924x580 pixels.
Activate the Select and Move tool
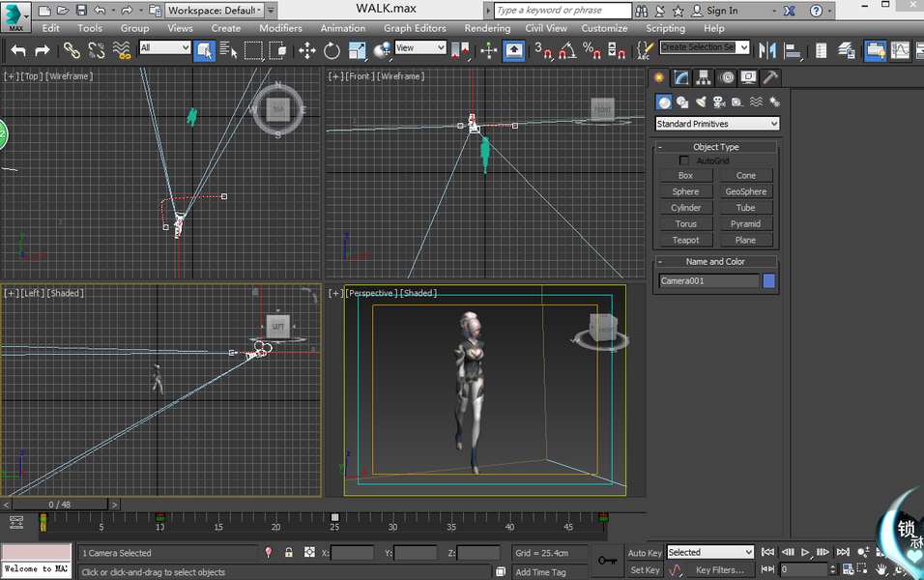click(307, 50)
